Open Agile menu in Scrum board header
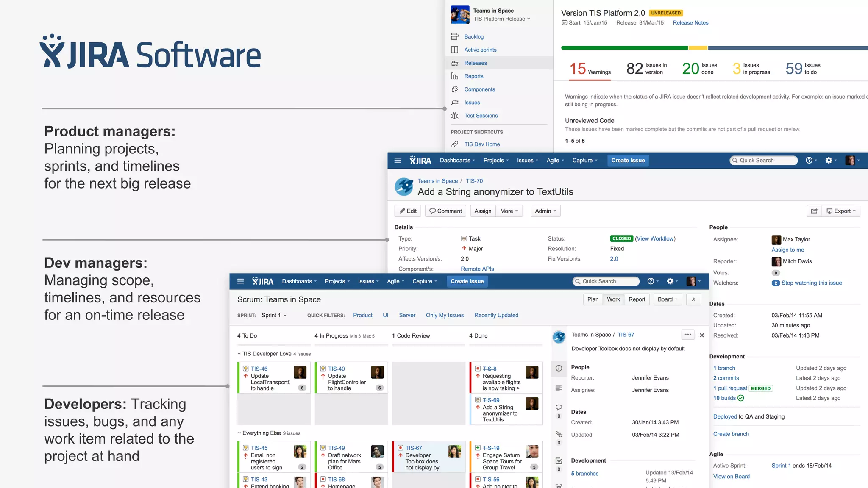 (395, 281)
